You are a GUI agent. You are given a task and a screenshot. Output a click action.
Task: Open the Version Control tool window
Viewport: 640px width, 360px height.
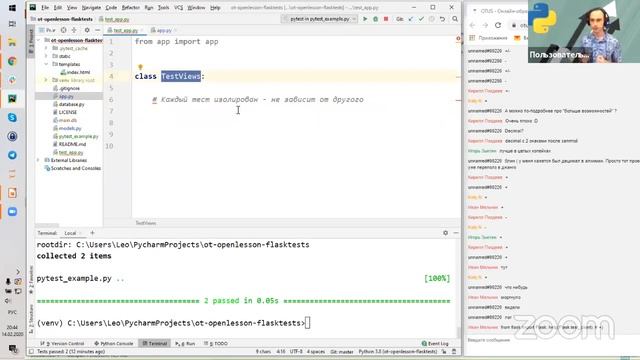(62, 343)
